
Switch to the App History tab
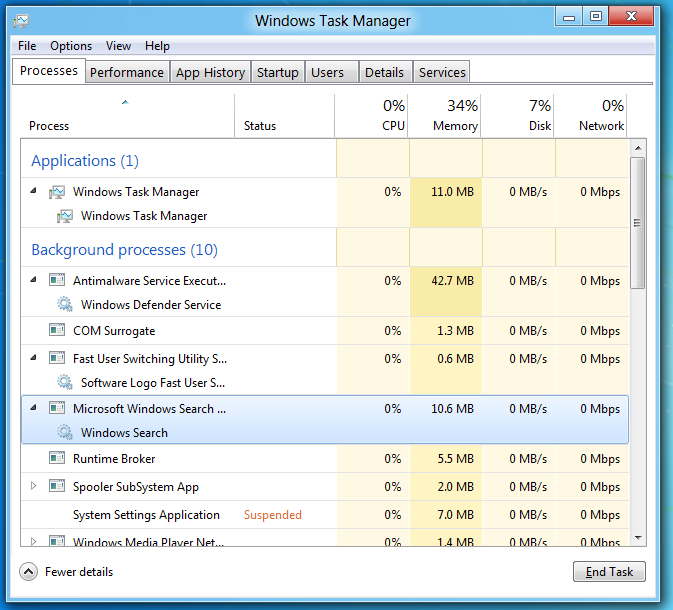tap(210, 72)
